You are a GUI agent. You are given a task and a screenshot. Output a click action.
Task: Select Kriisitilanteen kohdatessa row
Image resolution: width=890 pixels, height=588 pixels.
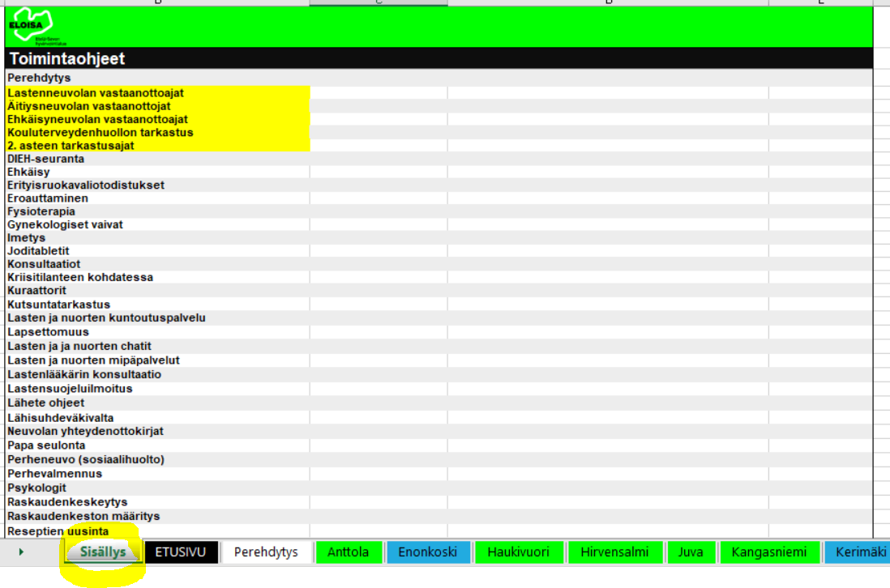coord(80,277)
